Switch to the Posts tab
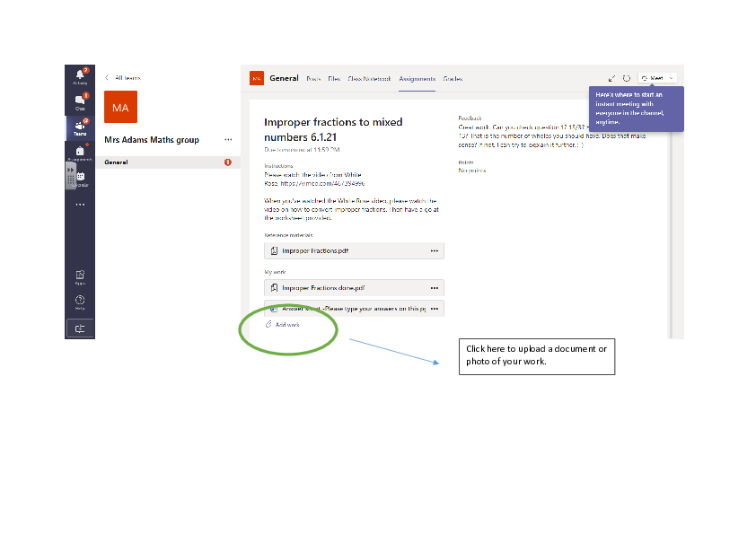 point(313,79)
